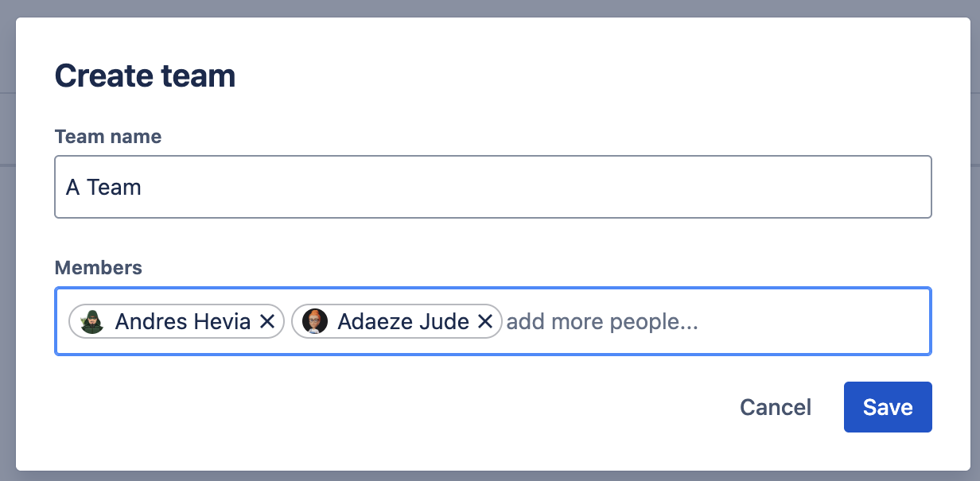Click blank dialog area right of 'Create team' title
Screen dimensions: 980x481
tap(597, 76)
